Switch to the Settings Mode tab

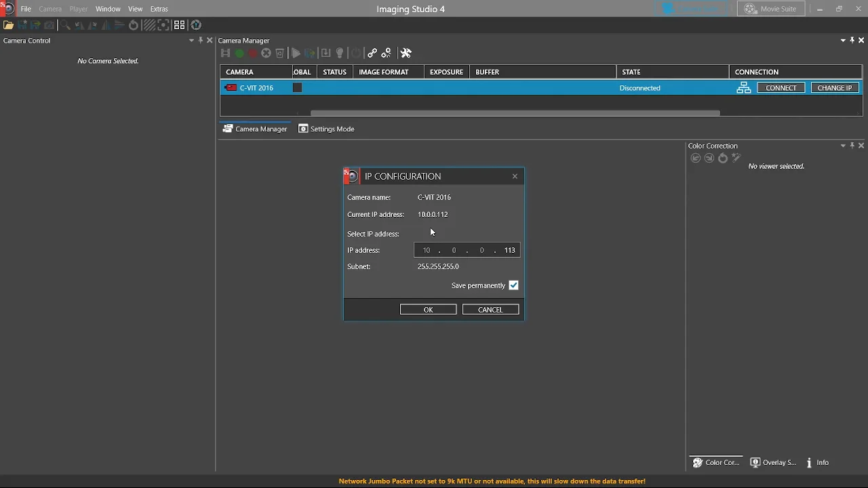[x=327, y=129]
